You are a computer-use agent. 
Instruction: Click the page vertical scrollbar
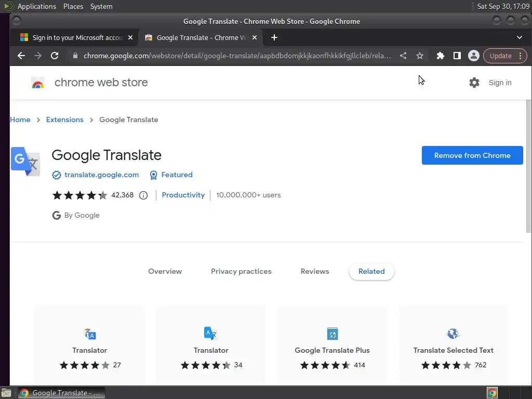528,166
